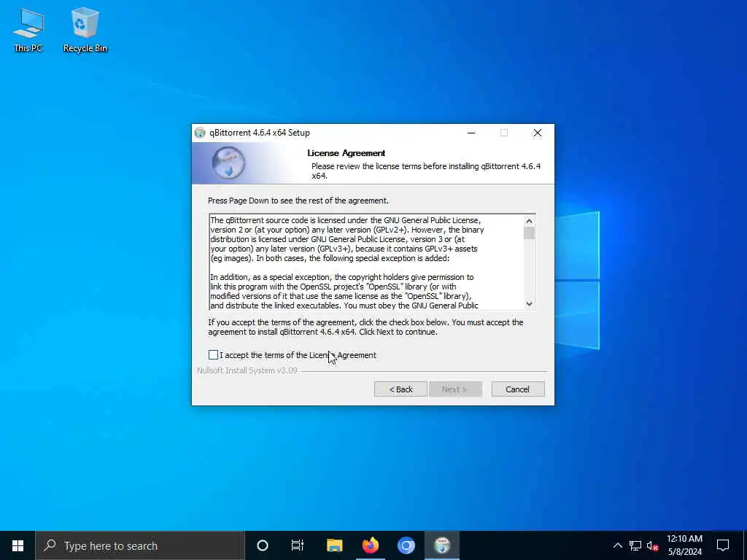The height and width of the screenshot is (560, 747).
Task: Click the taskbar search box
Action: [x=140, y=545]
